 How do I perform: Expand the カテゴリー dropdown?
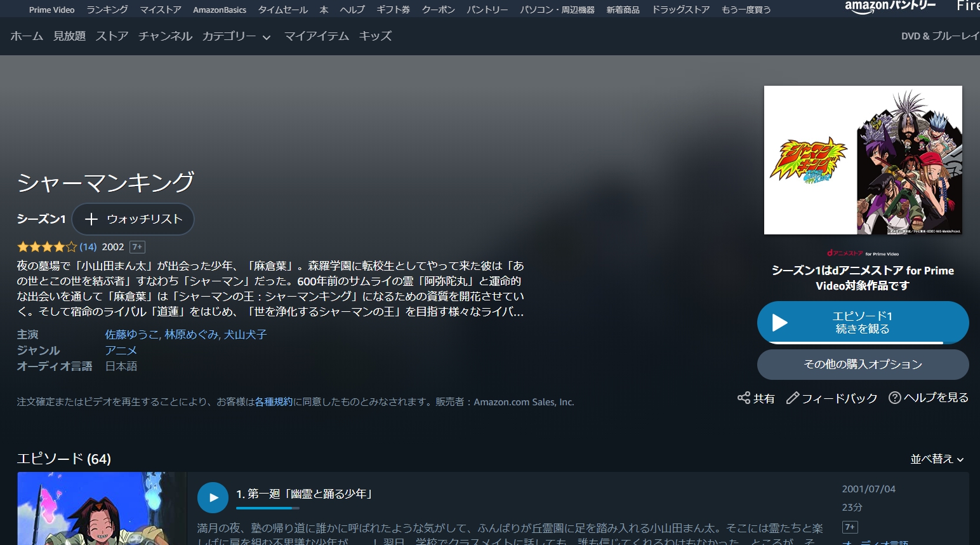236,36
